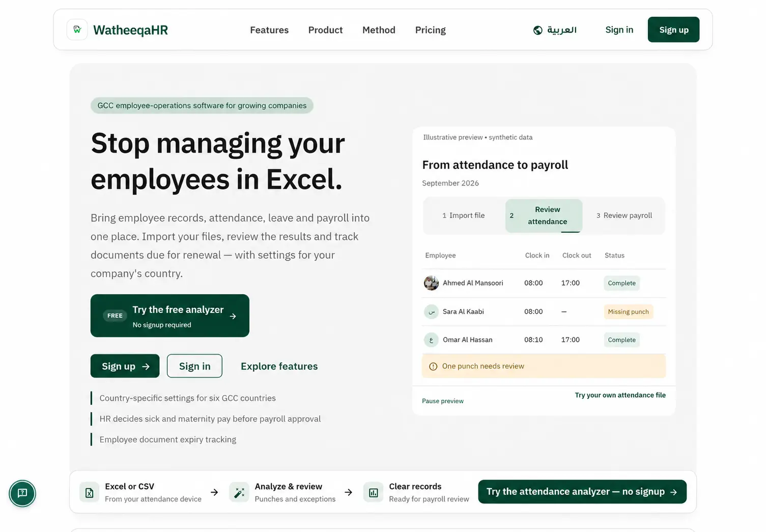Click the Excel or CSV file icon
Image resolution: width=766 pixels, height=532 pixels.
tap(90, 493)
